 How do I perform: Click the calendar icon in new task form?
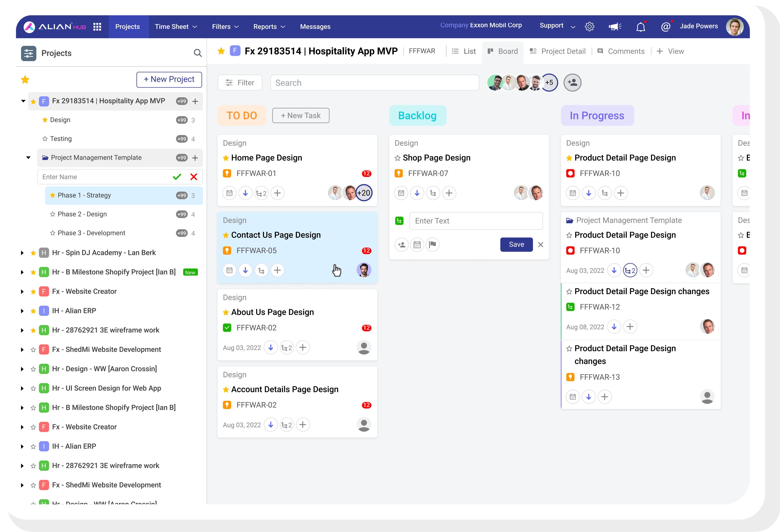click(417, 245)
